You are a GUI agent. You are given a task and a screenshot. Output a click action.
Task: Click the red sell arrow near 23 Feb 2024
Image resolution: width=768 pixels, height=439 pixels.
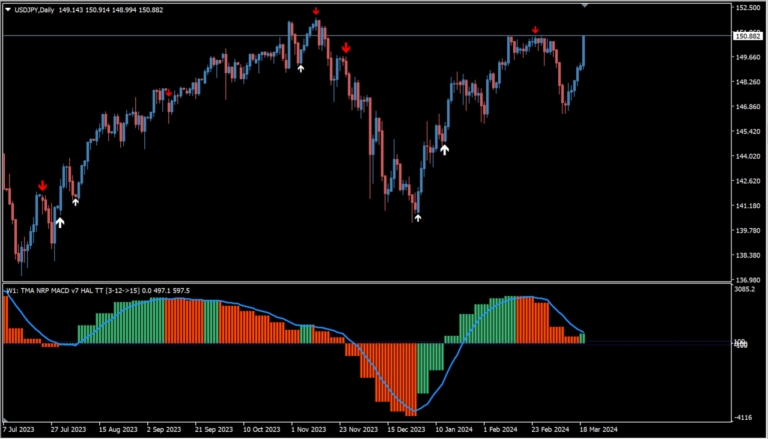click(x=536, y=31)
